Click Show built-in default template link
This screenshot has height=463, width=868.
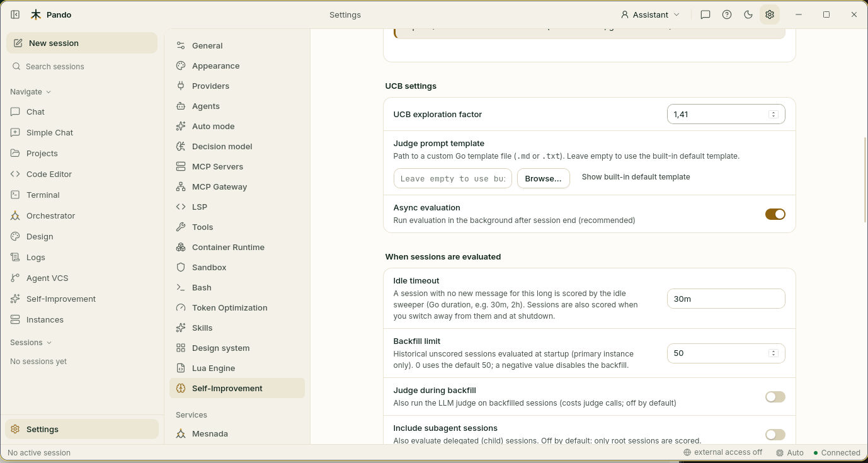click(x=636, y=177)
